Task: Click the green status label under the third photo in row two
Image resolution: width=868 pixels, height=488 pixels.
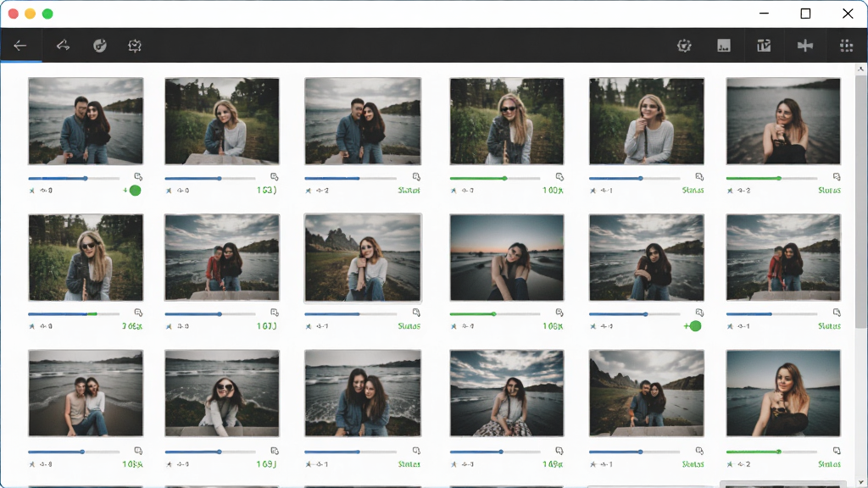Action: pos(409,326)
